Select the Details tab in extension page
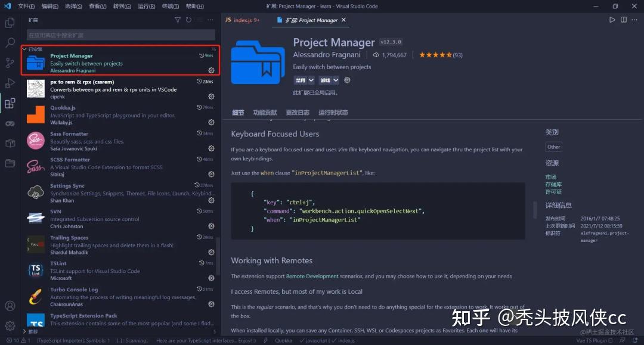The height and width of the screenshot is (345, 644). (x=238, y=113)
